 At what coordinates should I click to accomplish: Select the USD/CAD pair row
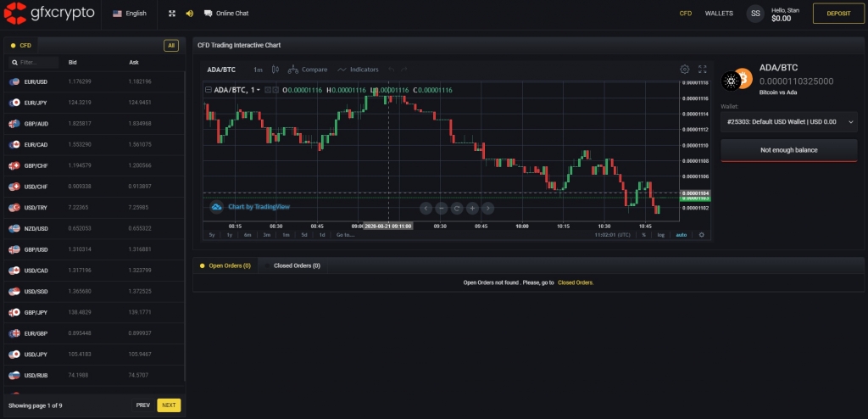click(x=94, y=271)
